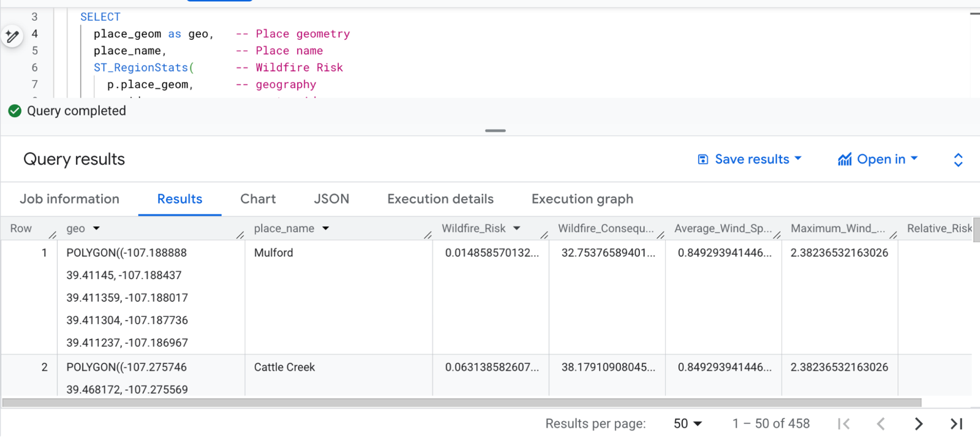Click horizontal scrollbar of results table

(462, 403)
